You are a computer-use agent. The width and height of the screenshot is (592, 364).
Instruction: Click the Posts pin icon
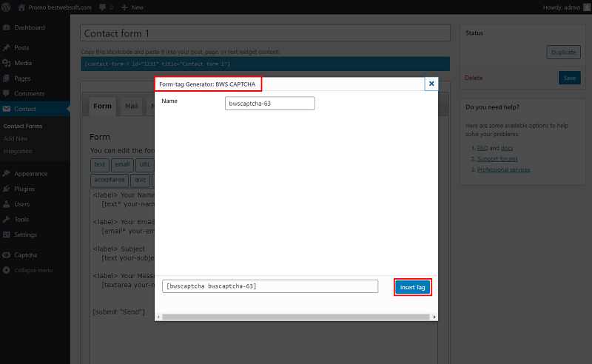(x=7, y=47)
